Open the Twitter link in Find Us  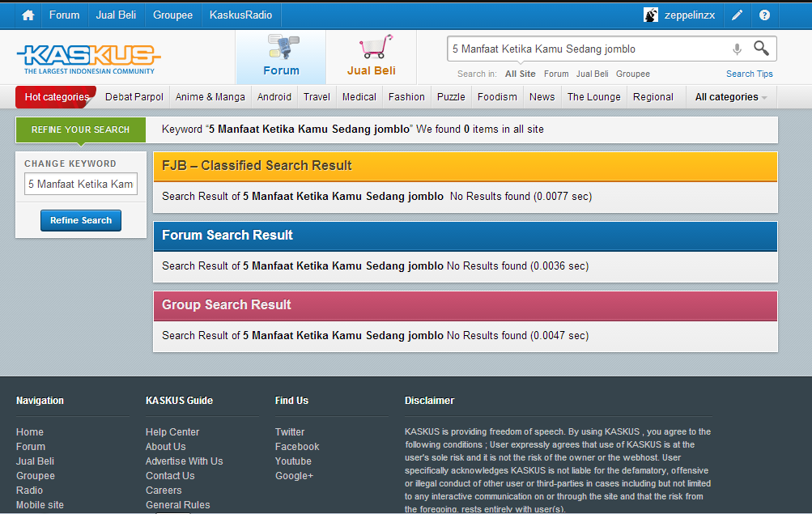coord(290,431)
